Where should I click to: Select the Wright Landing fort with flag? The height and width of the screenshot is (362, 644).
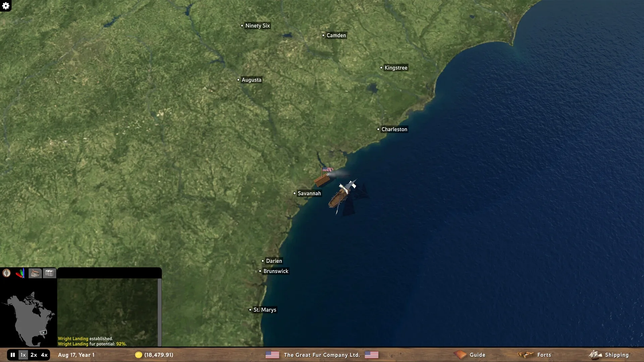point(322,180)
